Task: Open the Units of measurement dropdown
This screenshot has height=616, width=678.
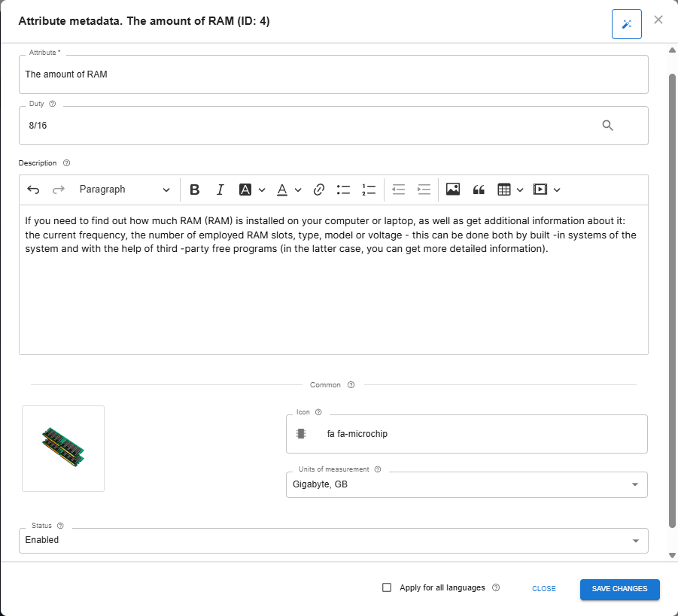Action: click(636, 484)
